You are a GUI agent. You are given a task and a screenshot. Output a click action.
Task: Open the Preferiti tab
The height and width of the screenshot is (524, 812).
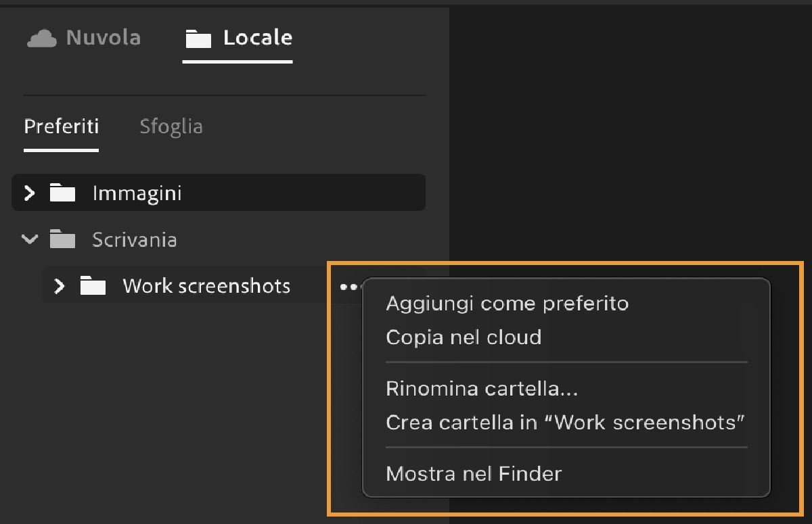[61, 126]
